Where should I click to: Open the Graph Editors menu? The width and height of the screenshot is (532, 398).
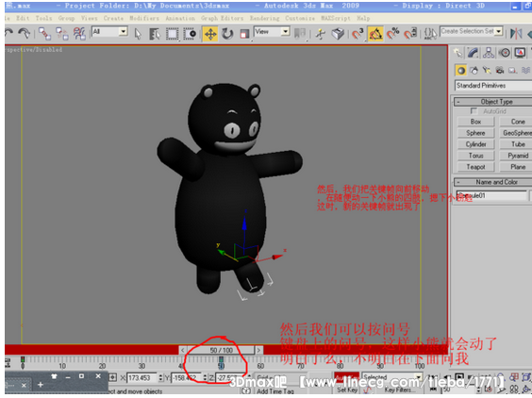click(x=223, y=18)
